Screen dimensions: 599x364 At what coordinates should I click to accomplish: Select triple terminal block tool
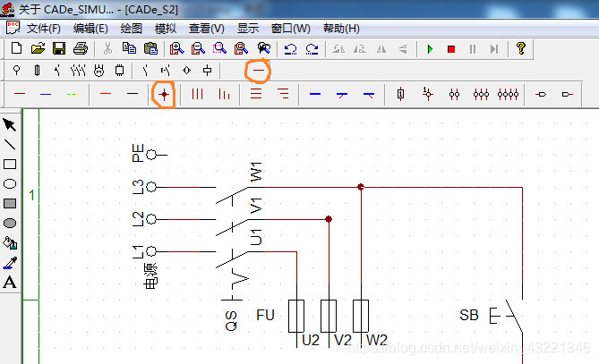pos(481,94)
